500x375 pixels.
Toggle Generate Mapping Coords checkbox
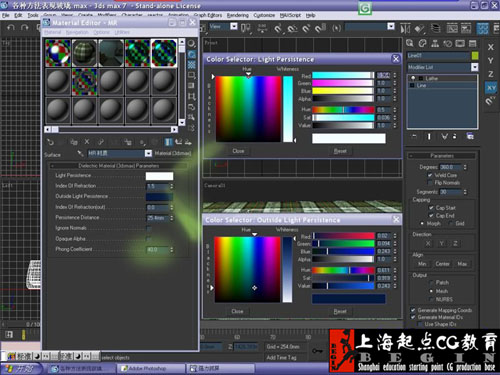413,310
